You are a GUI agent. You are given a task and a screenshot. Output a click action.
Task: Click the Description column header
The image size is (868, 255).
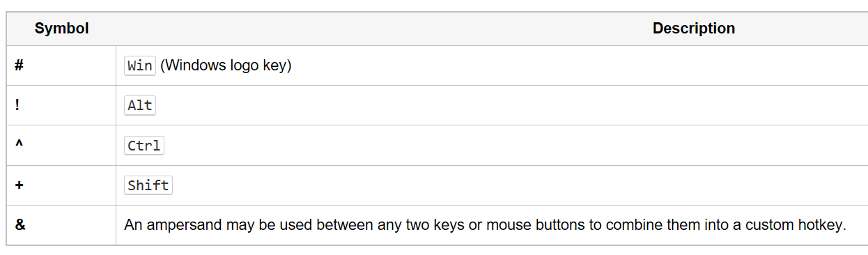[x=693, y=29]
